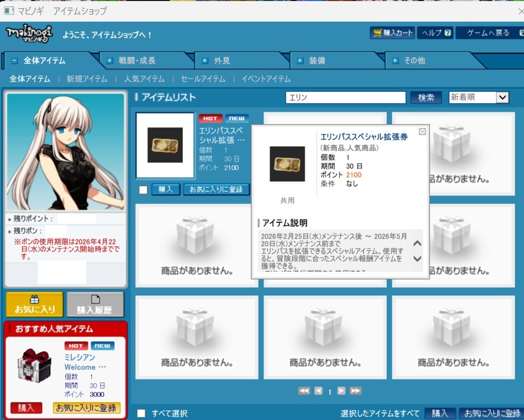Switch to the 戦闘・成長 tab
Screen dimensions: 524x420
point(137,60)
